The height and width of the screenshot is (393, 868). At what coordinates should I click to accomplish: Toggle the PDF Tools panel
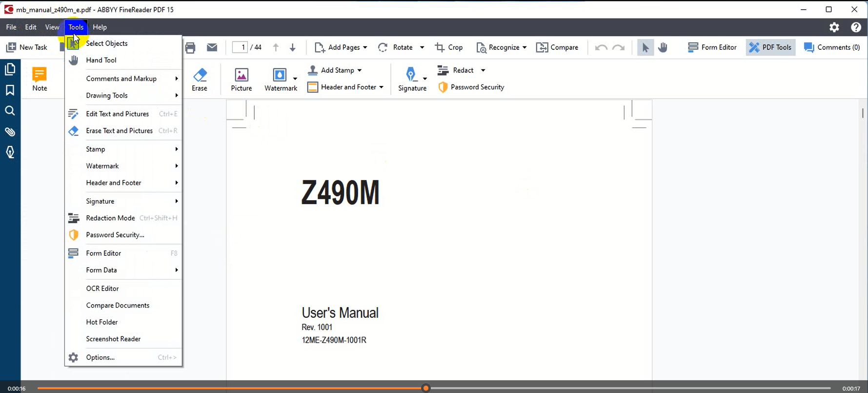coord(770,47)
